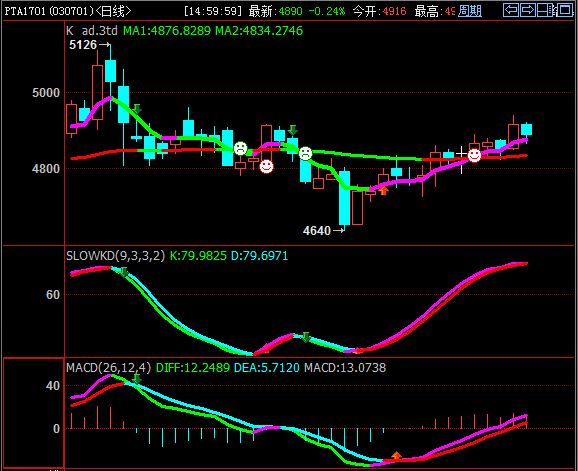Select the SLOWKD(9,3,3,2) indicator label
This screenshot has height=471, width=578.
point(115,255)
